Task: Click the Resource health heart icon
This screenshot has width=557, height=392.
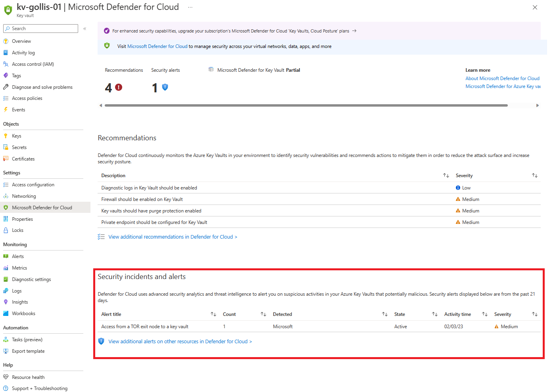Action: pos(6,377)
